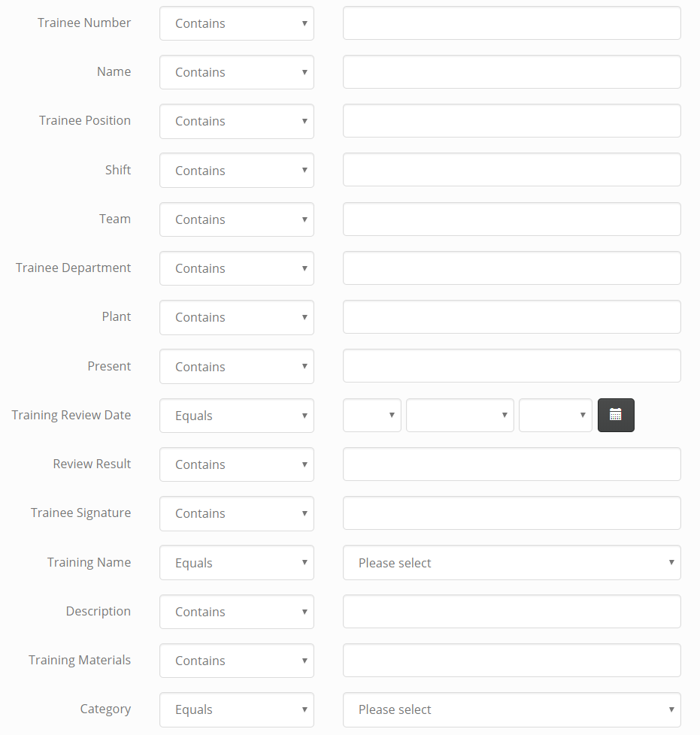
Task: Click the Review Result input field
Action: 511,464
